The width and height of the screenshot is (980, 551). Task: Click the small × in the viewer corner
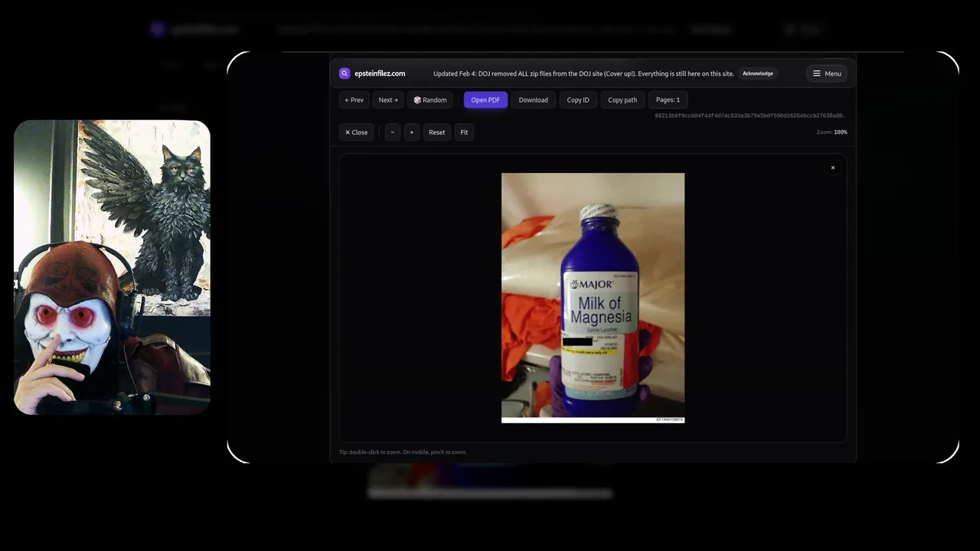[x=833, y=168]
